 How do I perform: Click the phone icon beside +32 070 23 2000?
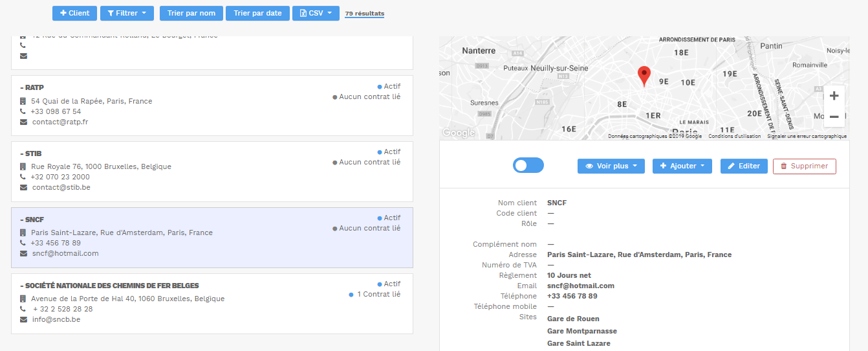pyautogui.click(x=23, y=177)
